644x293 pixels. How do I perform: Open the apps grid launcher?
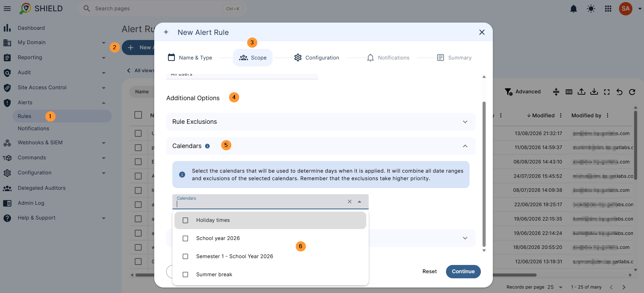pyautogui.click(x=608, y=9)
